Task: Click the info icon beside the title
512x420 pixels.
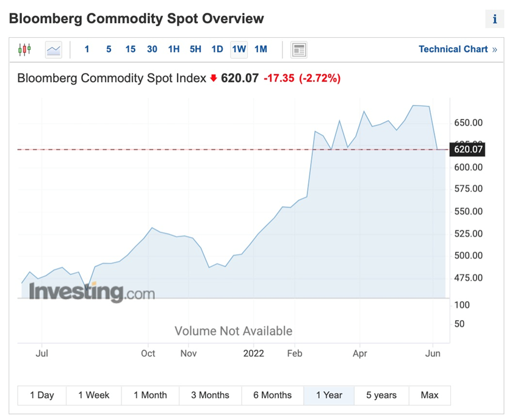Action: [494, 19]
